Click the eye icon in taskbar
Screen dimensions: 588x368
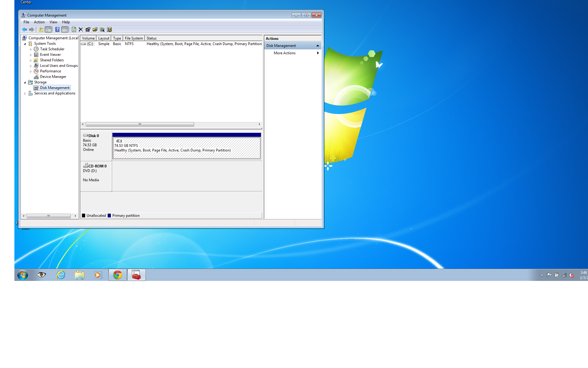(x=42, y=275)
